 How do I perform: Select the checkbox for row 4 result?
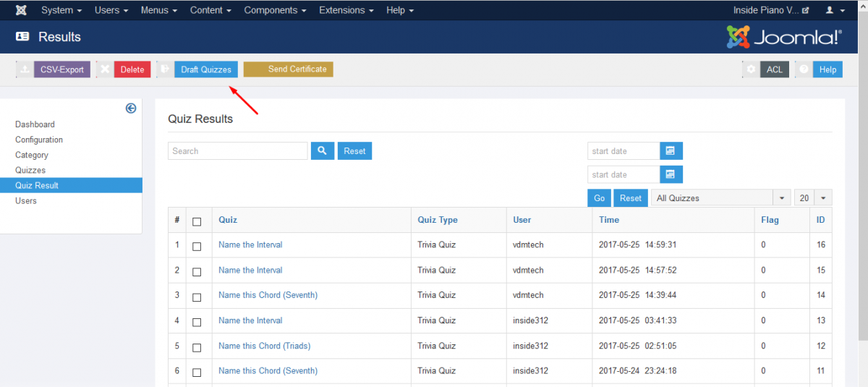(197, 322)
